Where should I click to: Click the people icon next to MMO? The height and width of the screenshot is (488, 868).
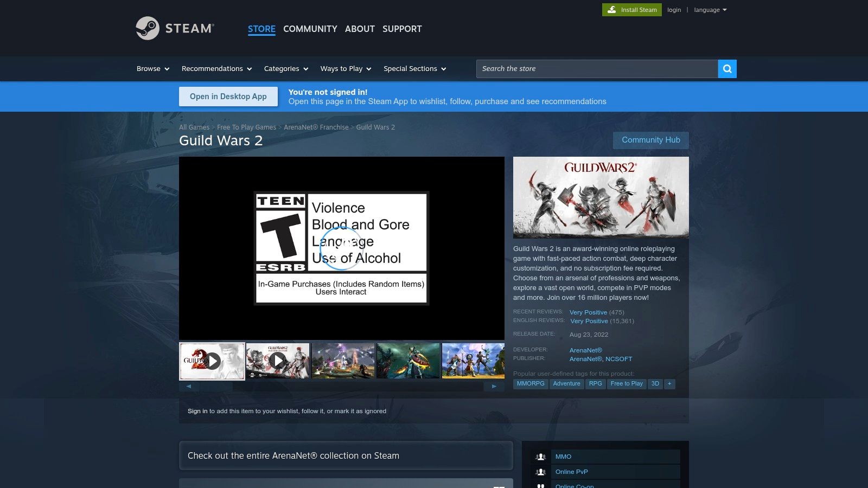541,457
